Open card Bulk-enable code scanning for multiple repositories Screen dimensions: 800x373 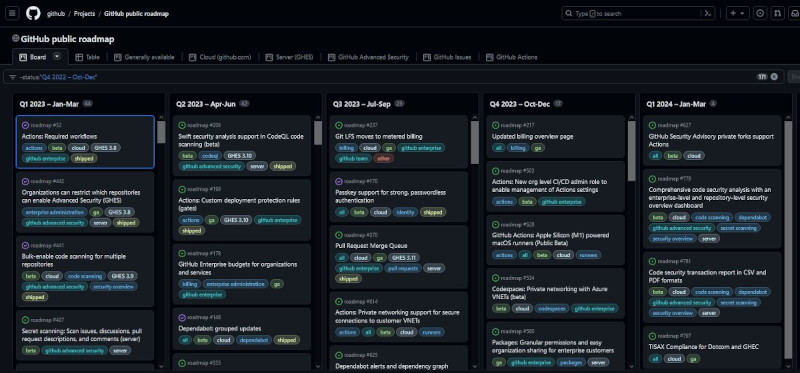point(74,261)
